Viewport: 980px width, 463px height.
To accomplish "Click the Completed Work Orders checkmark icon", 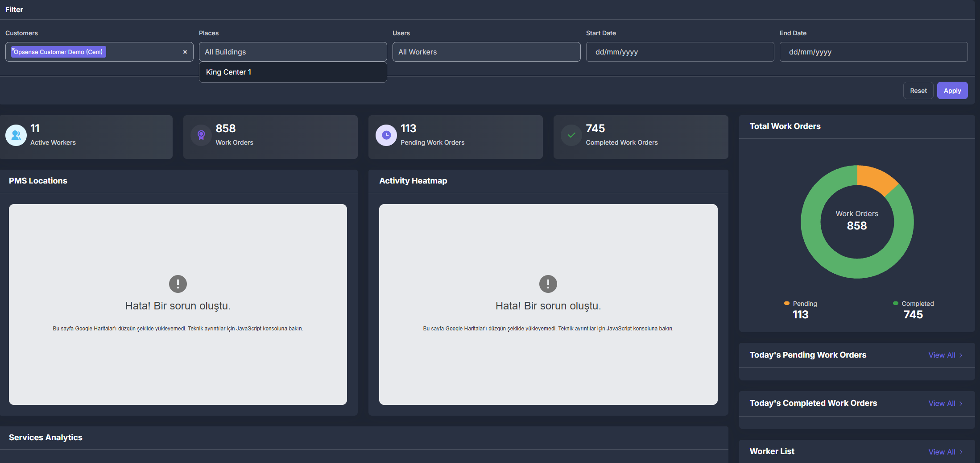I will point(571,135).
